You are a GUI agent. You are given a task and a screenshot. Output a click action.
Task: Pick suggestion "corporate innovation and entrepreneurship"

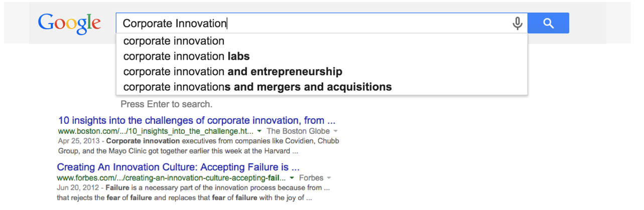point(232,72)
